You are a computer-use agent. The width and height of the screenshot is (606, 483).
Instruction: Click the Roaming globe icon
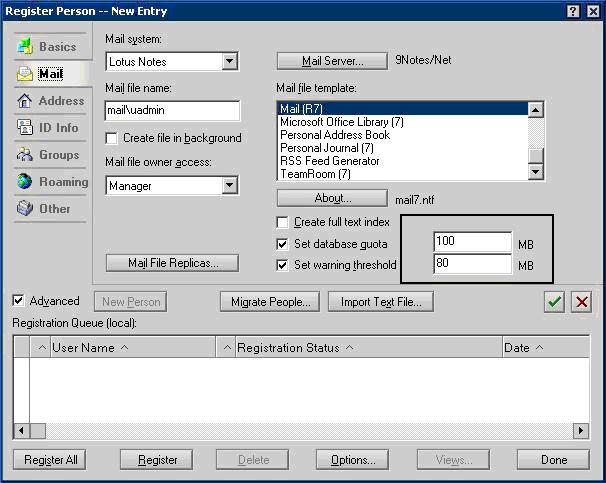(x=25, y=182)
